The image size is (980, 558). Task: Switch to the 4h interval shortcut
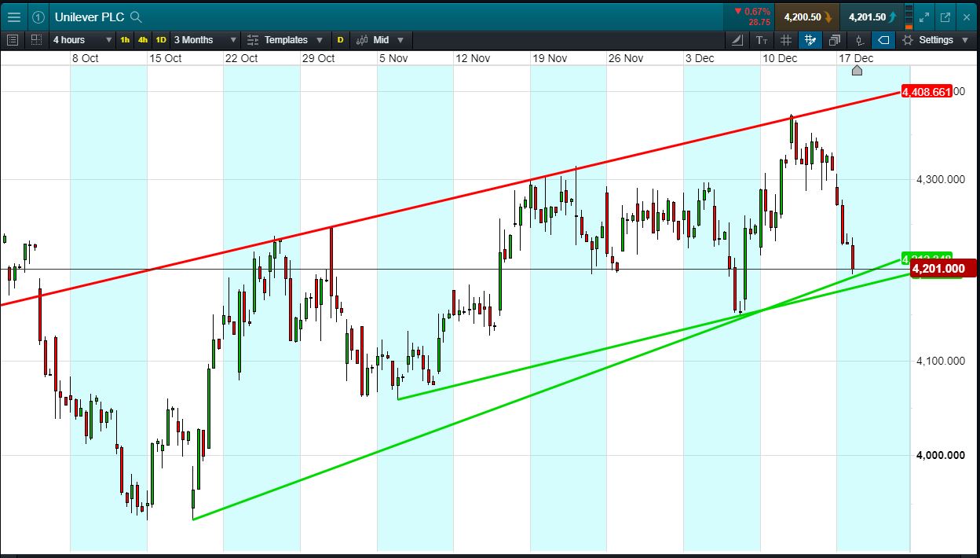click(142, 39)
